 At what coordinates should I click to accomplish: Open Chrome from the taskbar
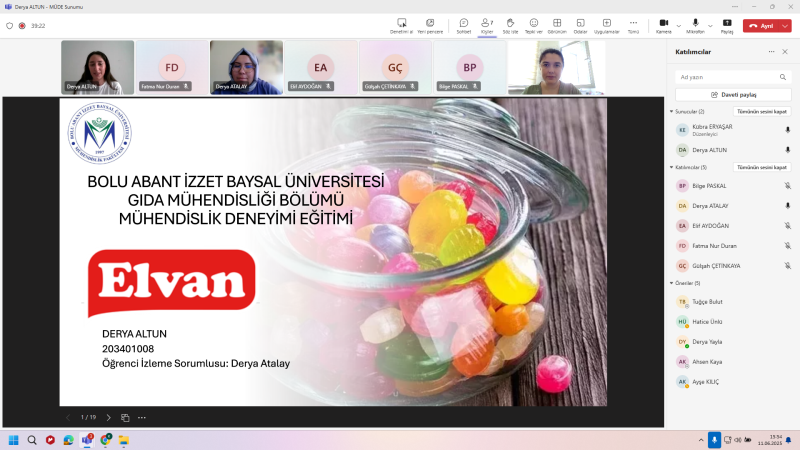tap(106, 440)
